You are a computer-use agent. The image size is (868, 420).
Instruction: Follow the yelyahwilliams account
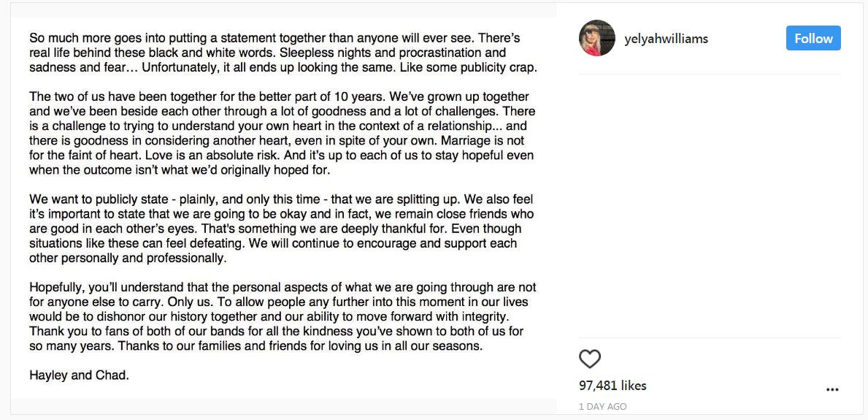(x=813, y=38)
